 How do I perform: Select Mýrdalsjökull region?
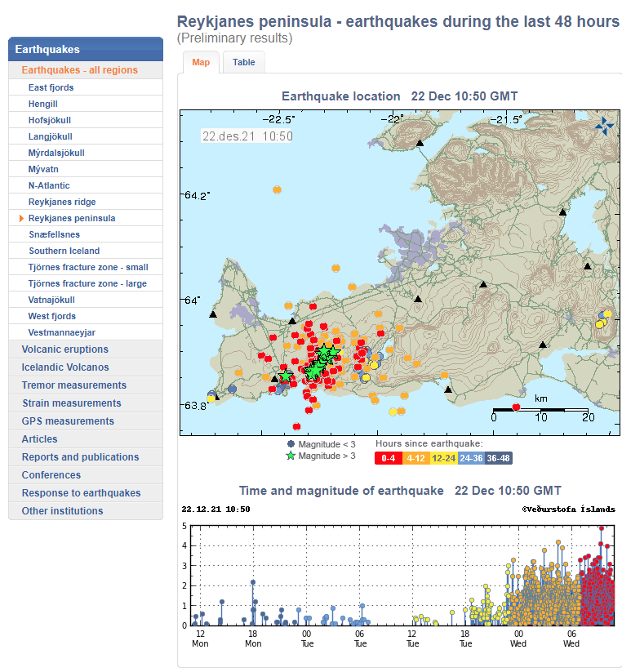tap(56, 153)
